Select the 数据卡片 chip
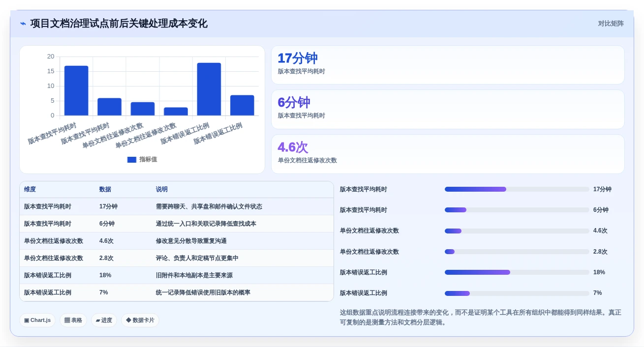 [x=140, y=320]
